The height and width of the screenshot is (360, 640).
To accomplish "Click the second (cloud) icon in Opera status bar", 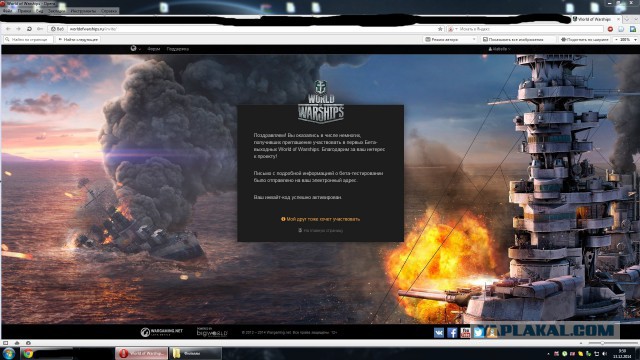I will (x=17, y=343).
